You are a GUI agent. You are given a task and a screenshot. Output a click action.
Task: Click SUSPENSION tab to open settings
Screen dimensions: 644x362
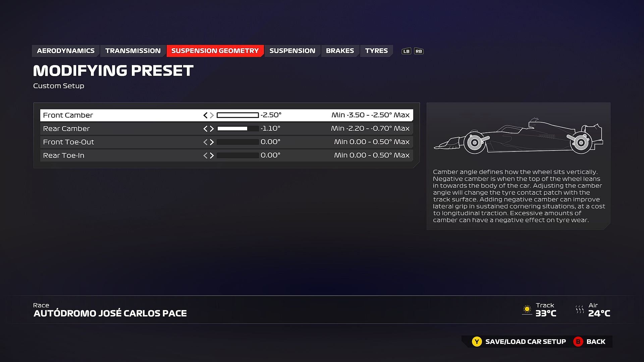(x=292, y=50)
